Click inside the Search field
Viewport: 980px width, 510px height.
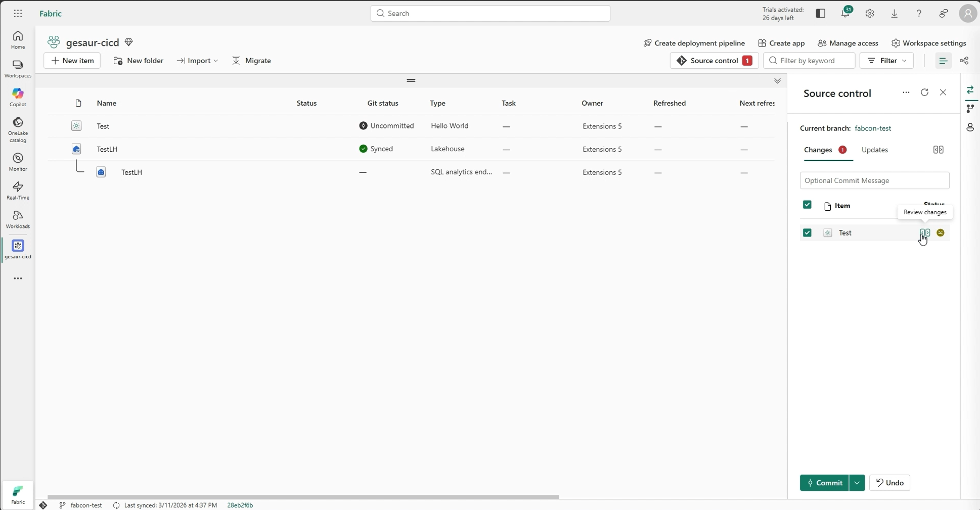(x=489, y=13)
